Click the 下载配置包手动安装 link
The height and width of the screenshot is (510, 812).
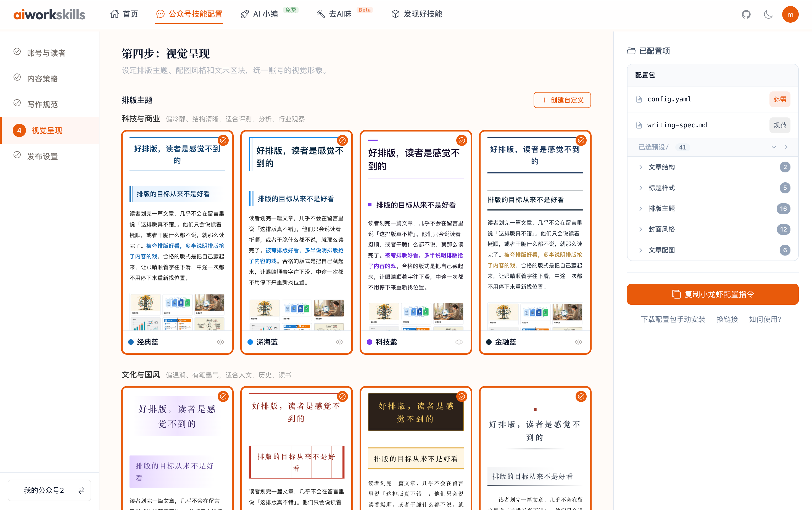point(673,319)
